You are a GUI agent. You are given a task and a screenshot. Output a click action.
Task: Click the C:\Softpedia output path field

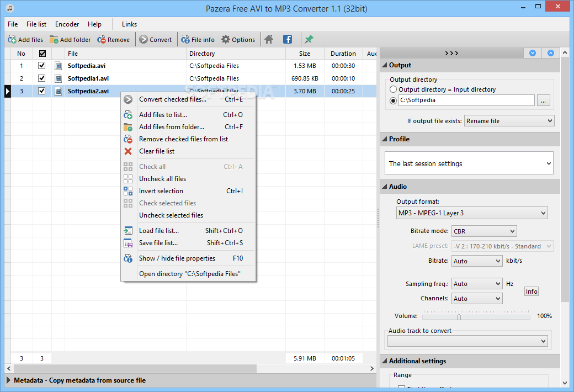pyautogui.click(x=466, y=100)
